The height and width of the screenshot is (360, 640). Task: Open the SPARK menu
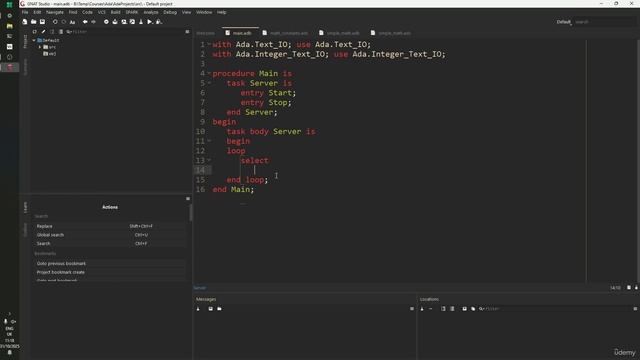(x=131, y=12)
